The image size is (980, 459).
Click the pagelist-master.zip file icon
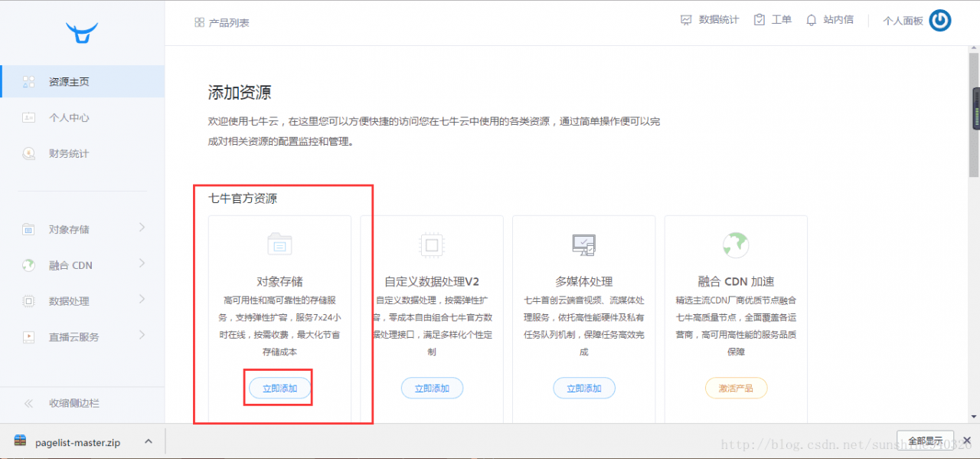pyautogui.click(x=21, y=441)
